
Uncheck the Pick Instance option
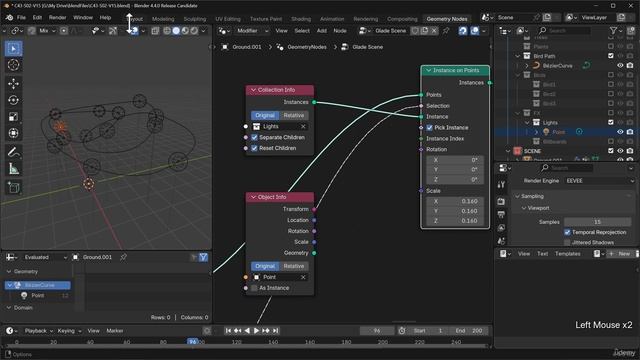coord(429,128)
